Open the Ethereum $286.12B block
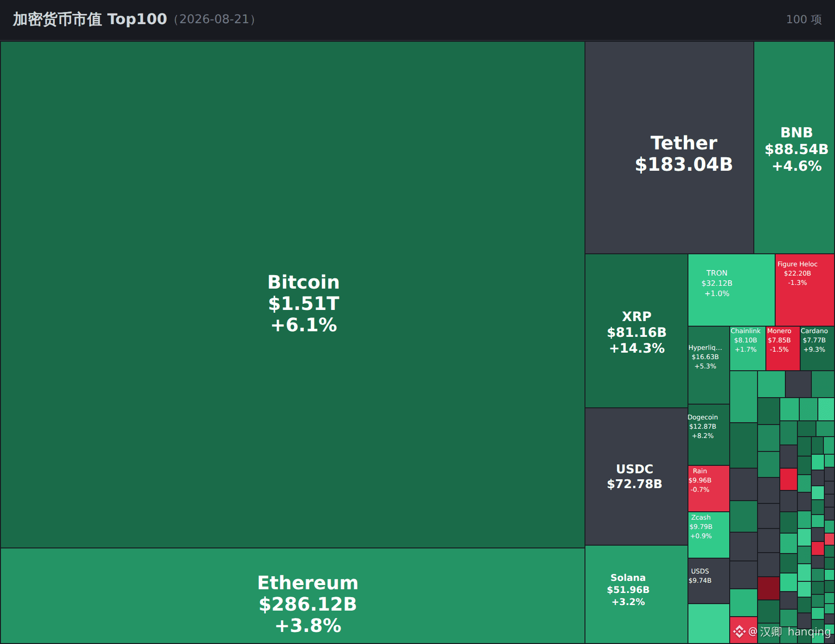This screenshot has width=835, height=644. [292, 596]
